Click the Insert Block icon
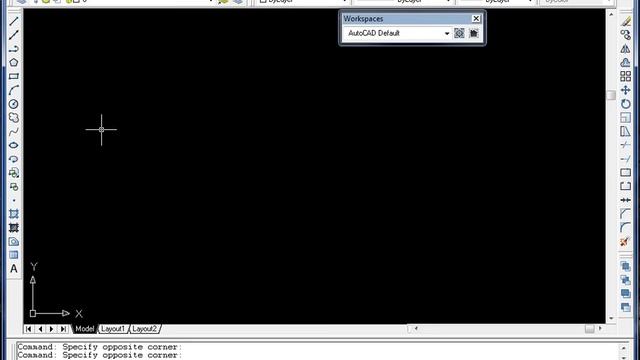This screenshot has width=640, height=360. (x=13, y=173)
